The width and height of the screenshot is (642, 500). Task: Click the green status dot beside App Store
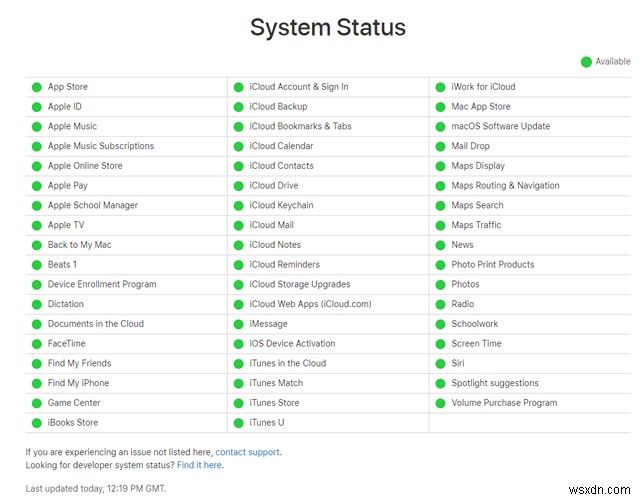pyautogui.click(x=37, y=87)
